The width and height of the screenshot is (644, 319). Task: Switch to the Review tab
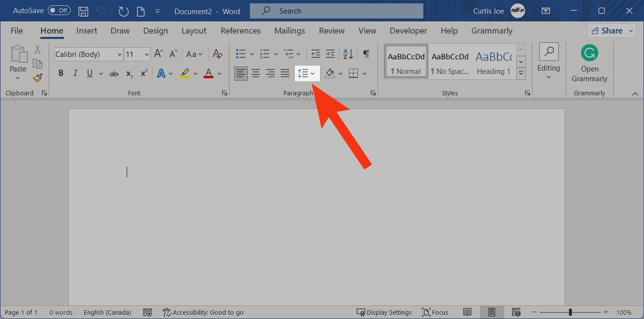point(332,31)
